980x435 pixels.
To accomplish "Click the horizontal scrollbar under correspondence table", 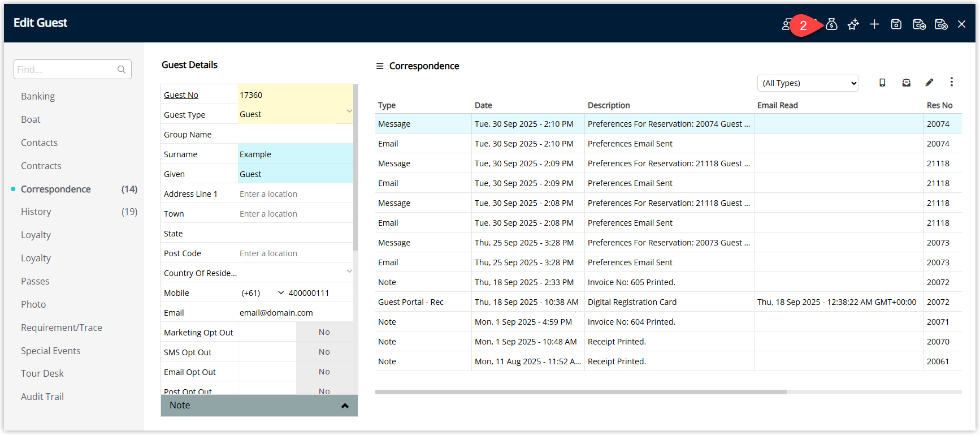I will 581,392.
